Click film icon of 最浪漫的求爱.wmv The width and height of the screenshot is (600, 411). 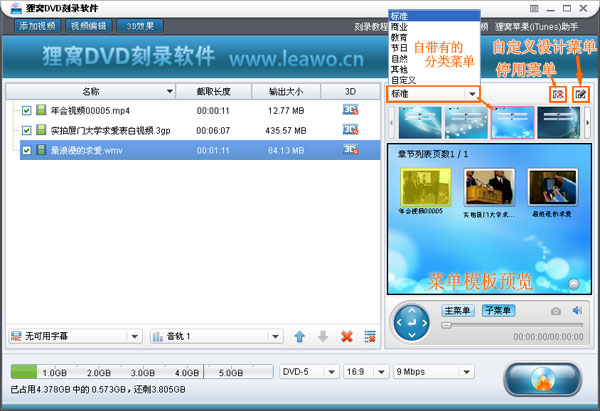tap(41, 150)
